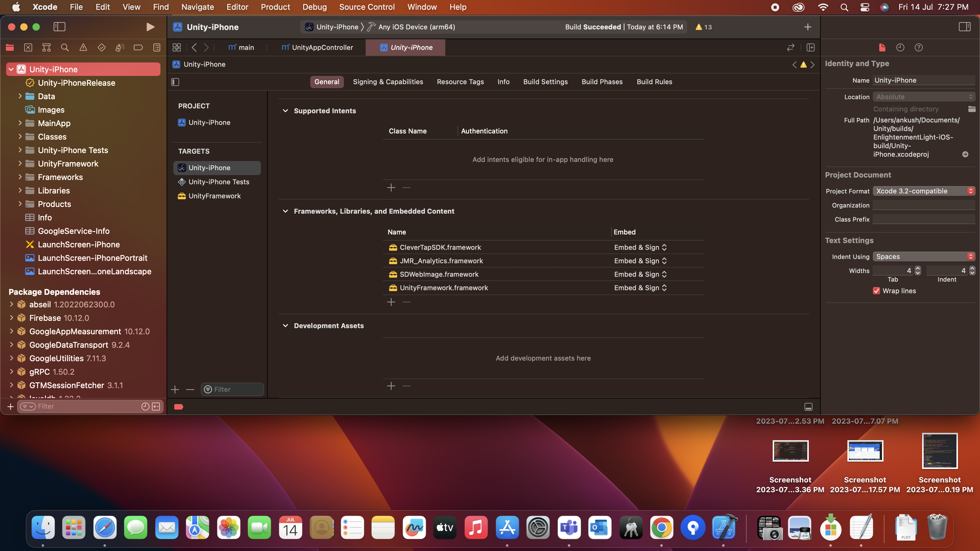Screen dimensions: 980x551
Task: Click the Add Editor on Right icon
Action: [810, 47]
